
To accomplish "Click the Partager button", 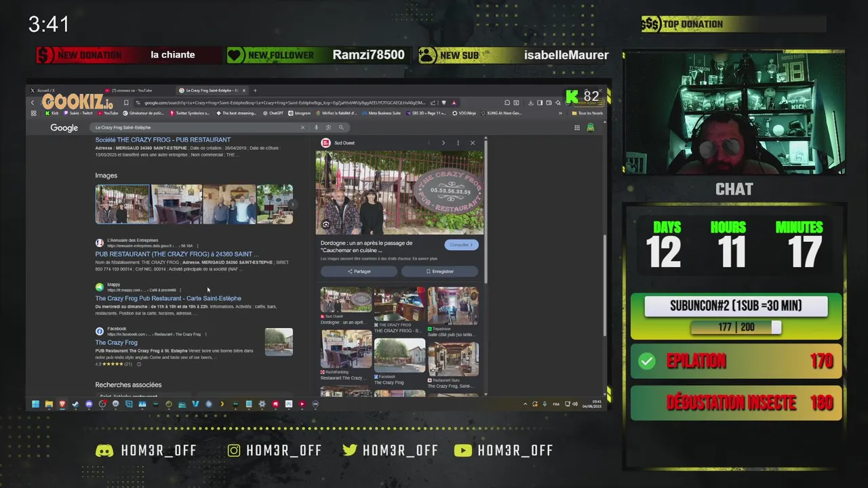I will pos(359,271).
